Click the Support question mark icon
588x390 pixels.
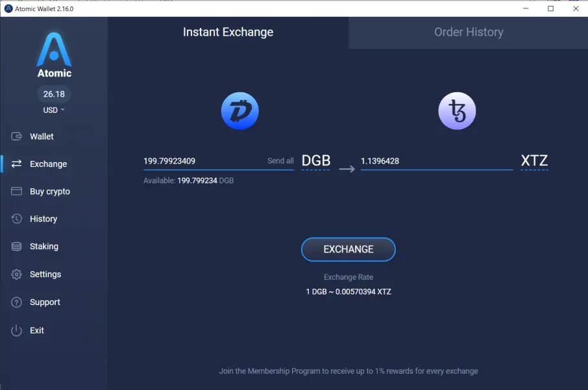(16, 302)
